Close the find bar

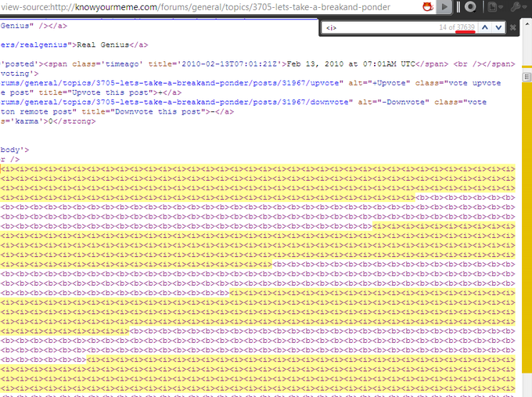coord(512,27)
